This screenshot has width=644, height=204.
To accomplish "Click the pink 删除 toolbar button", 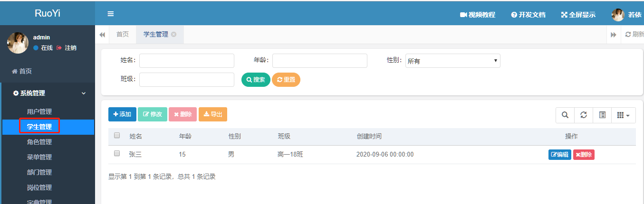I will [x=183, y=114].
